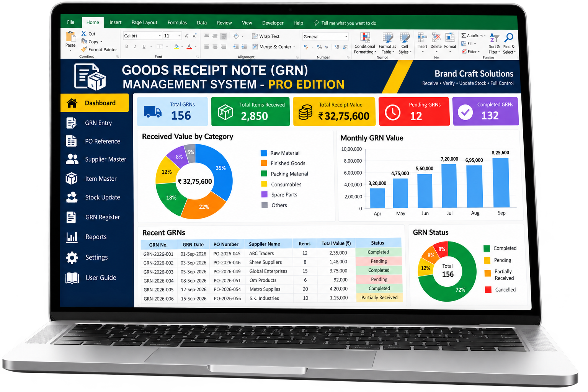This screenshot has height=392, width=588.
Task: Toggle Italic formatting
Action: [135, 47]
